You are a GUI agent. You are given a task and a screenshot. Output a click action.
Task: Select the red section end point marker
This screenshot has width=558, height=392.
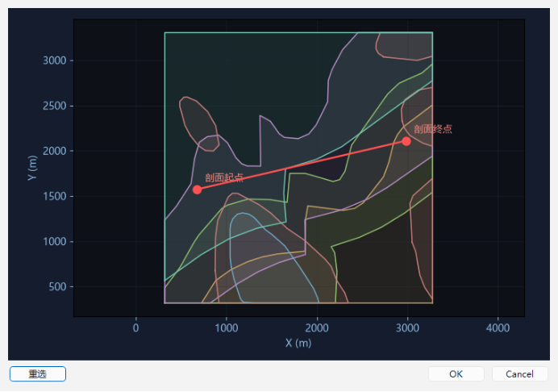point(406,141)
